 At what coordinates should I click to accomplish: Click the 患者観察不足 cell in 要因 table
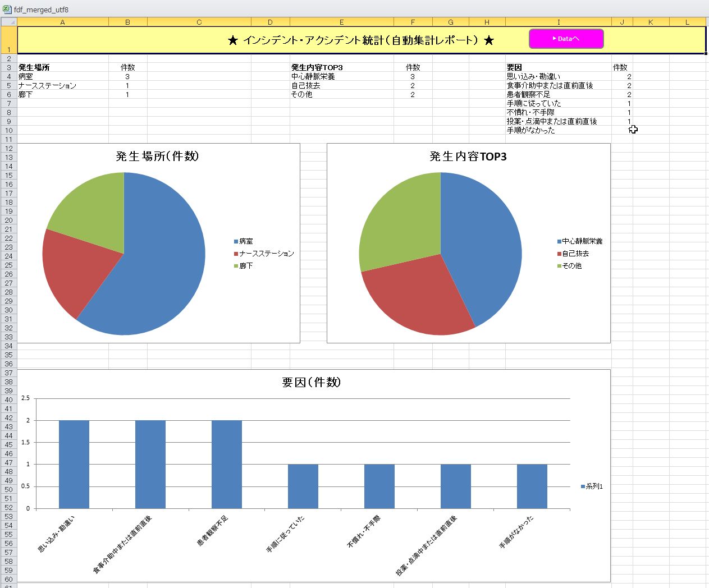click(528, 94)
